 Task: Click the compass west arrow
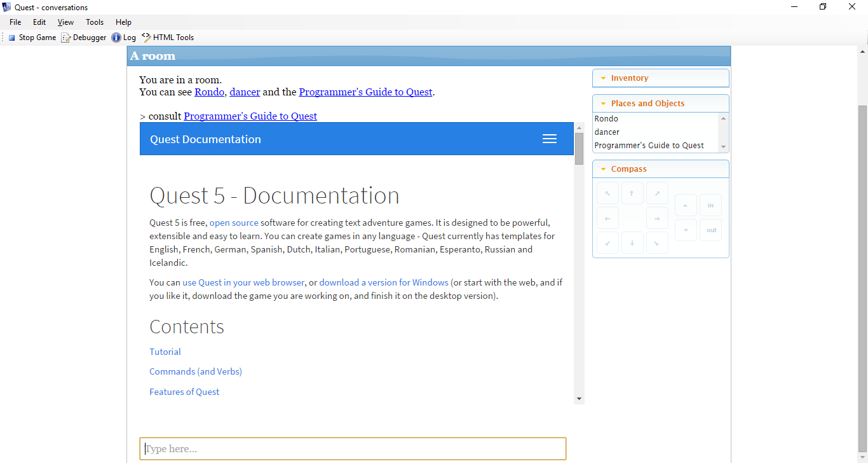tap(607, 218)
